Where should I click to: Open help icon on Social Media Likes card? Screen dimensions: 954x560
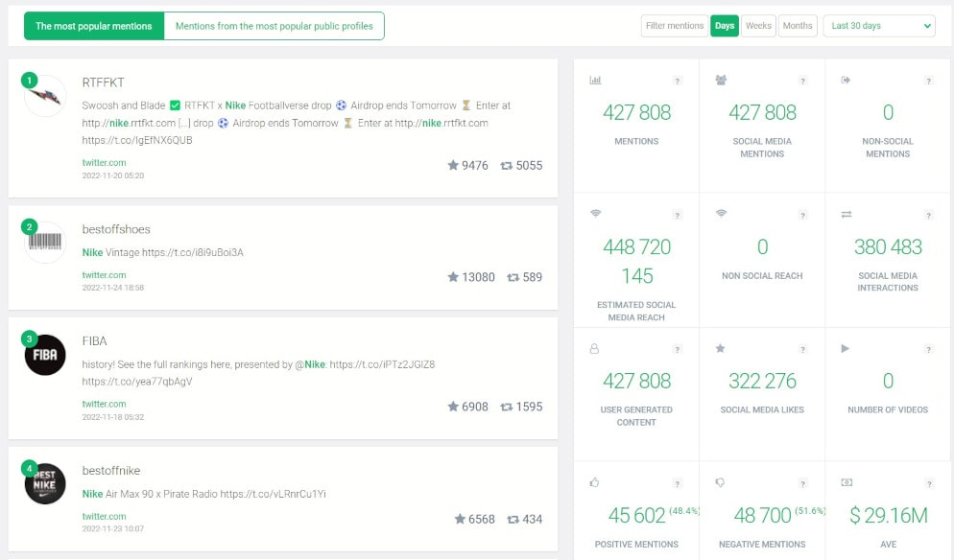(802, 350)
